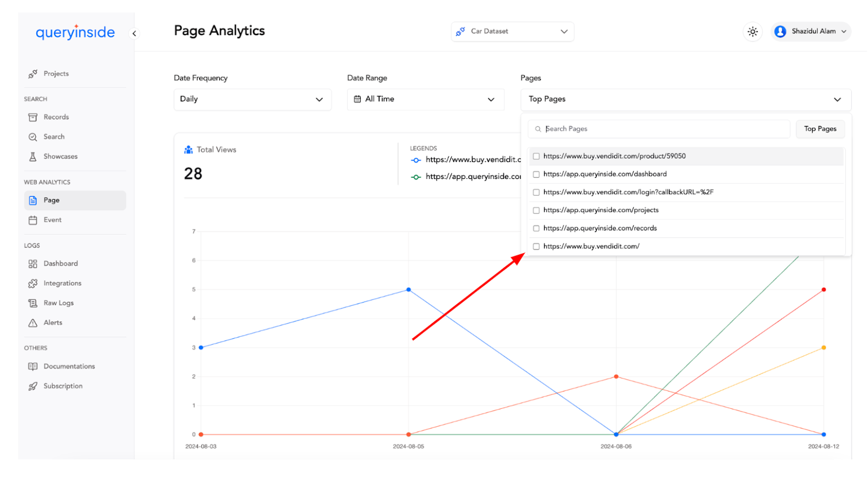
Task: Click the Records archive icon
Action: [33, 117]
